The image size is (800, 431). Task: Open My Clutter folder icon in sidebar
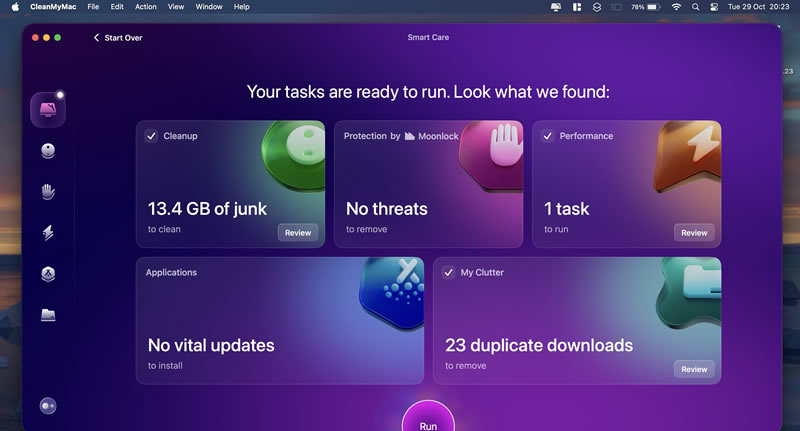point(48,315)
